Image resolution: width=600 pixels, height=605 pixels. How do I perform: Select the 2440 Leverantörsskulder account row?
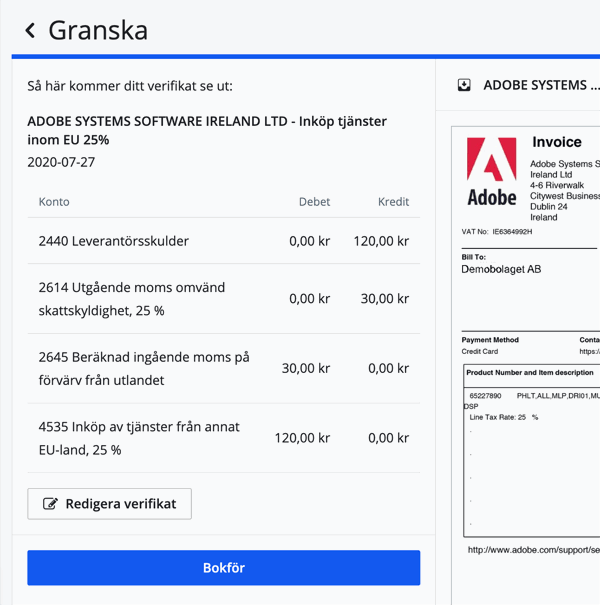[x=223, y=241]
